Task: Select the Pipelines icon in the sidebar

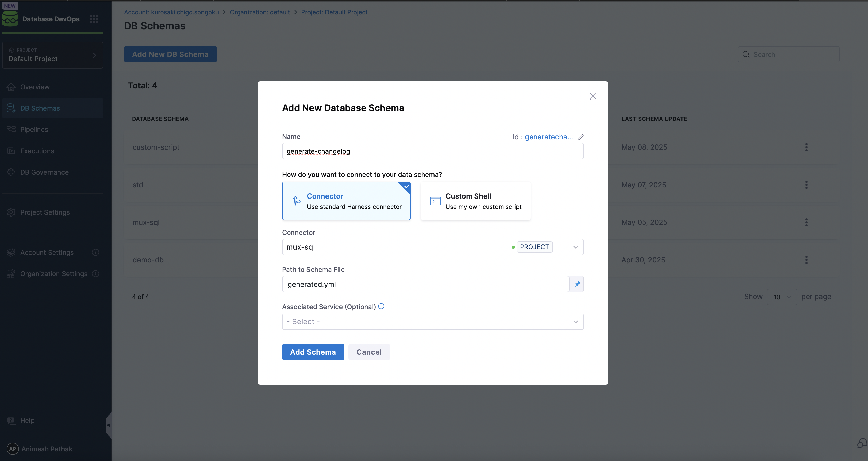Action: (11, 129)
